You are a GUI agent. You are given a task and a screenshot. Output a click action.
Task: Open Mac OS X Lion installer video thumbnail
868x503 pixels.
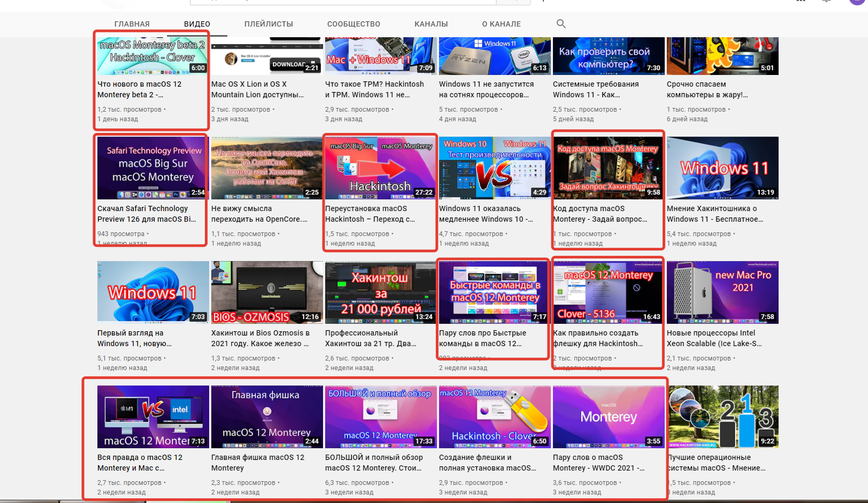(267, 56)
